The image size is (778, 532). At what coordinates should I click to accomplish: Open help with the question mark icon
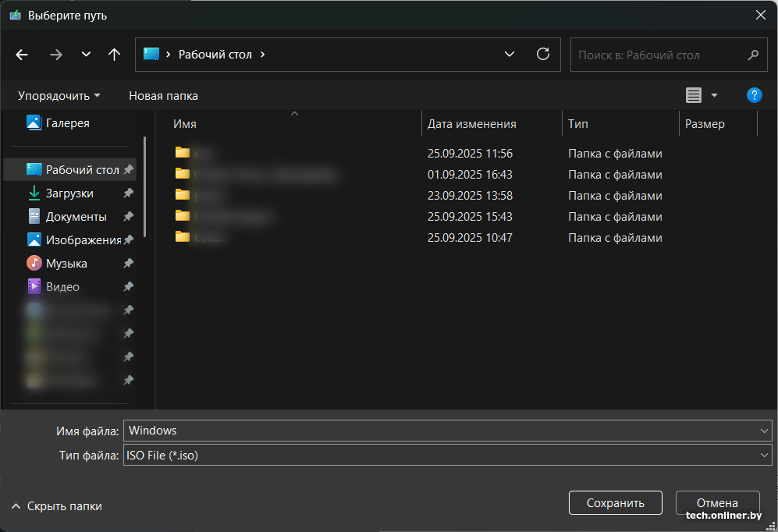point(754,95)
